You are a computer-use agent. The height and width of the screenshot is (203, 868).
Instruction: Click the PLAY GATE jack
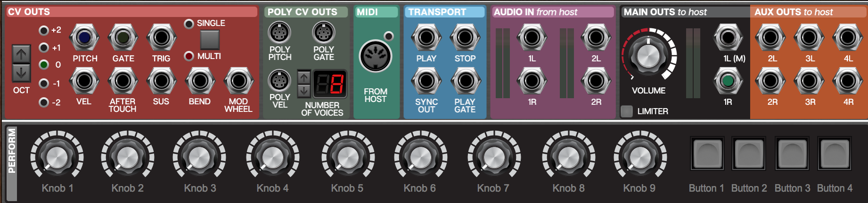465,81
